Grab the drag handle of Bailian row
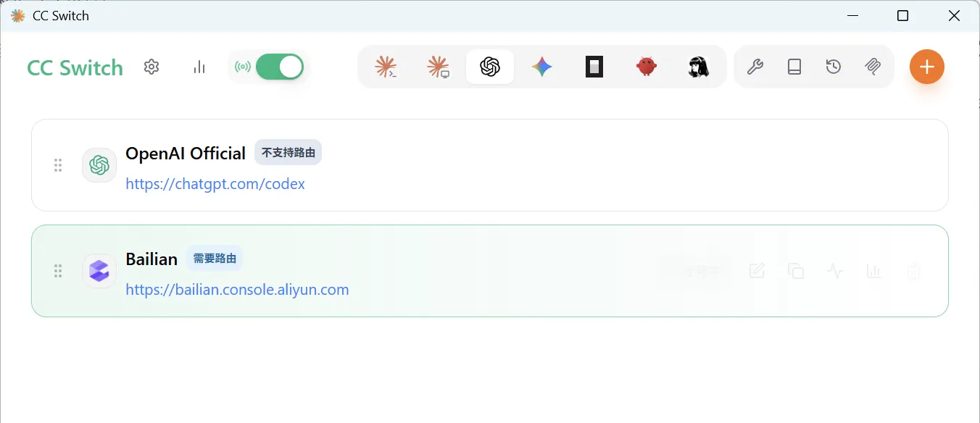 coord(58,271)
